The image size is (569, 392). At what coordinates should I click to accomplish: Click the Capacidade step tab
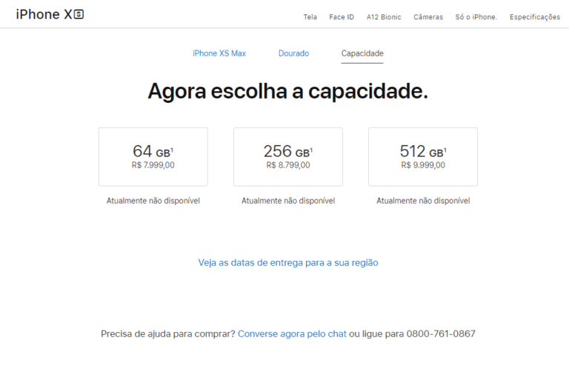pyautogui.click(x=362, y=53)
